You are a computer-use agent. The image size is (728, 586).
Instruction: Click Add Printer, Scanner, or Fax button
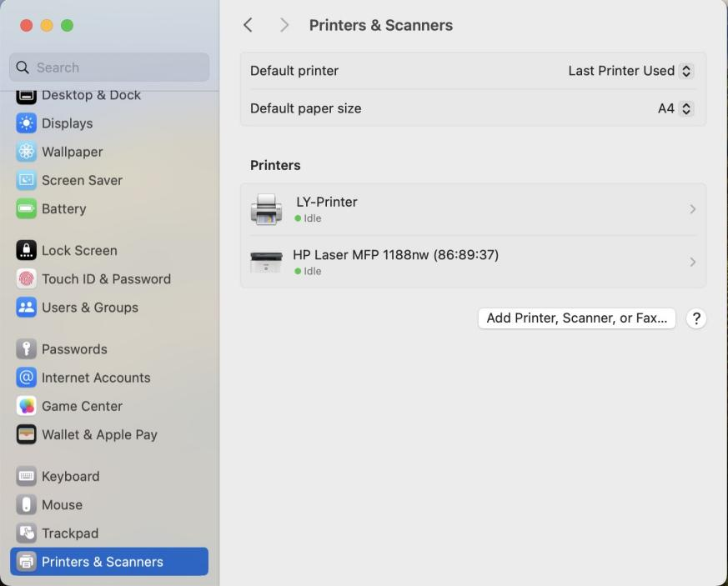(576, 318)
